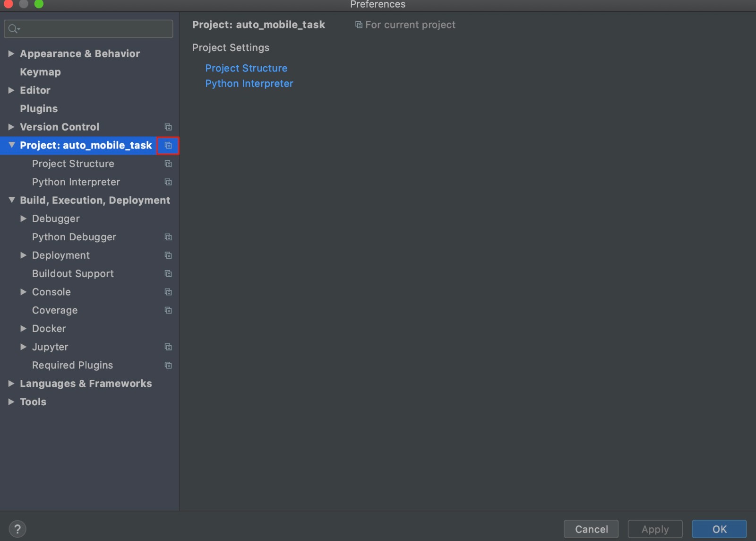Collapse Build, Execution, Deployment arrow
The height and width of the screenshot is (541, 756).
click(11, 200)
